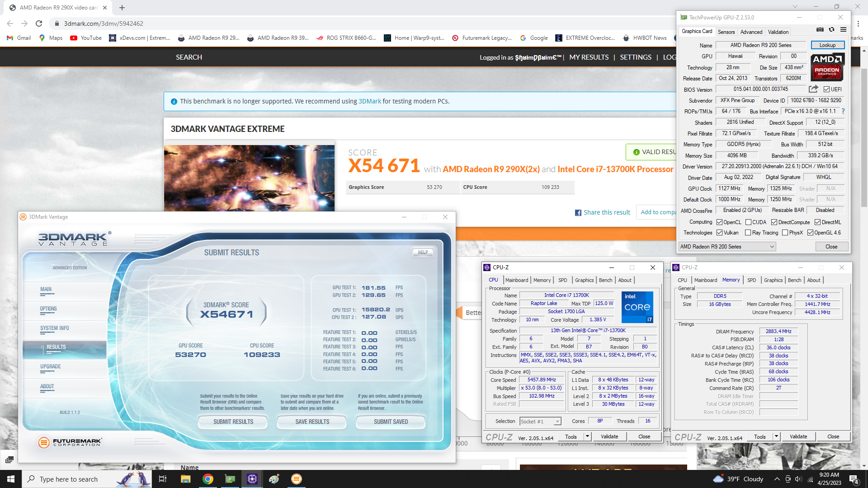Click the HELP button in 3DMark Vantage

coord(423,253)
